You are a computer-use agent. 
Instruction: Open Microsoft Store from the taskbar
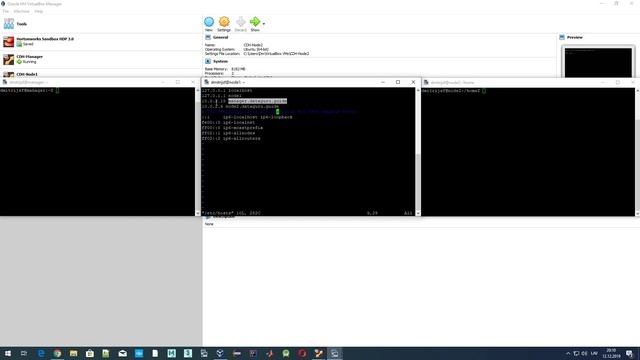click(90, 353)
